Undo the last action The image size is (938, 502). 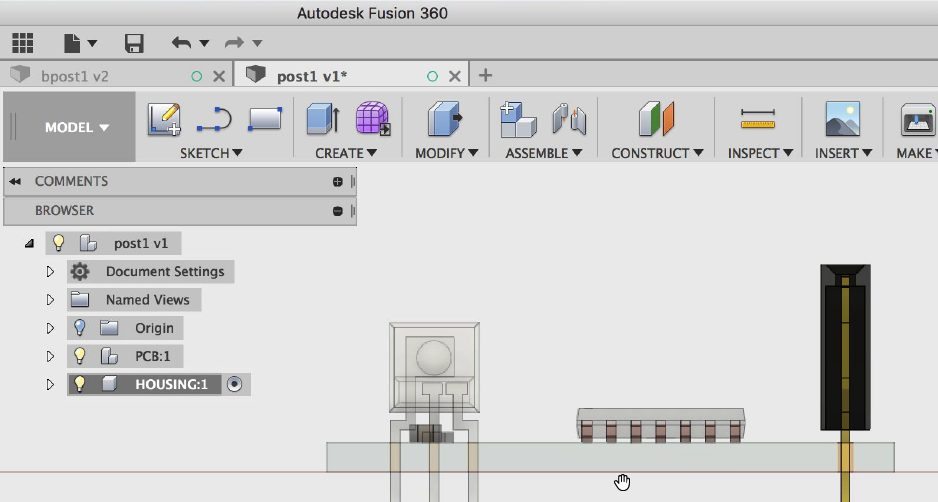(181, 42)
